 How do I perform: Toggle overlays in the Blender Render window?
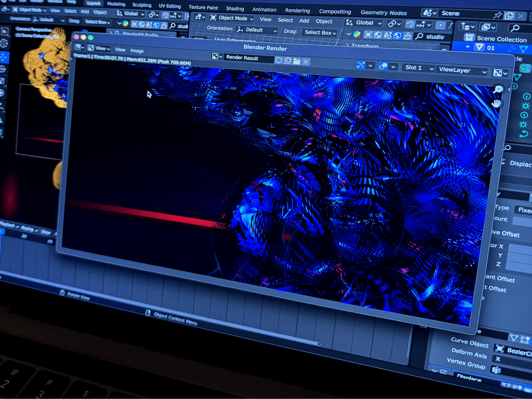[x=383, y=66]
